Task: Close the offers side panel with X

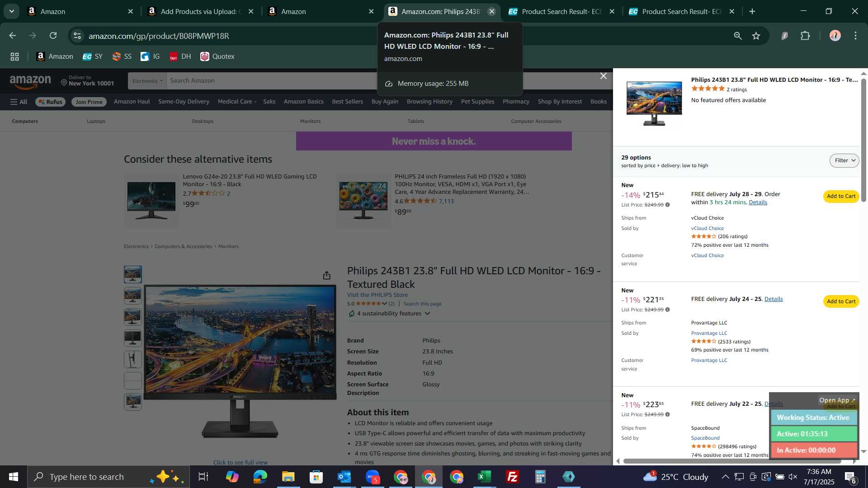Action: tap(604, 76)
